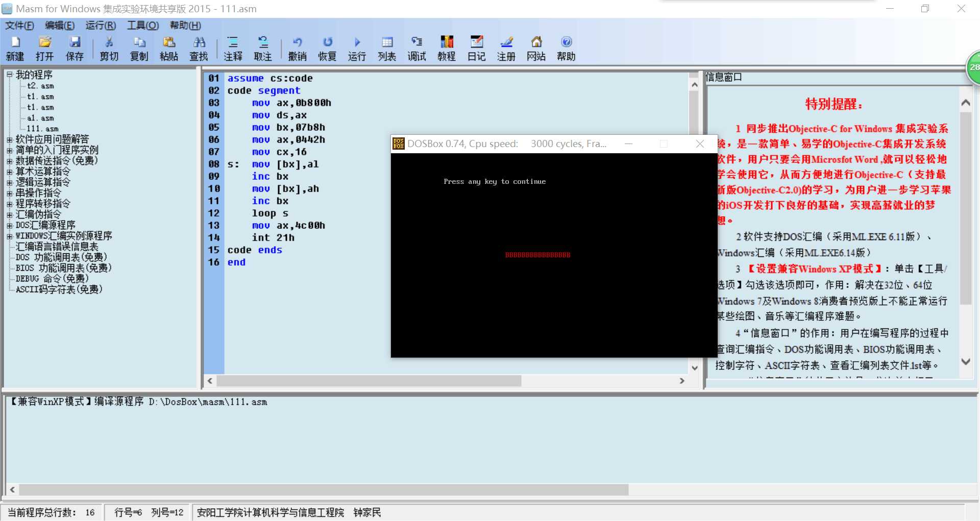
Task: Open DEBUG 命令(免费) in the tree
Action: click(52, 279)
